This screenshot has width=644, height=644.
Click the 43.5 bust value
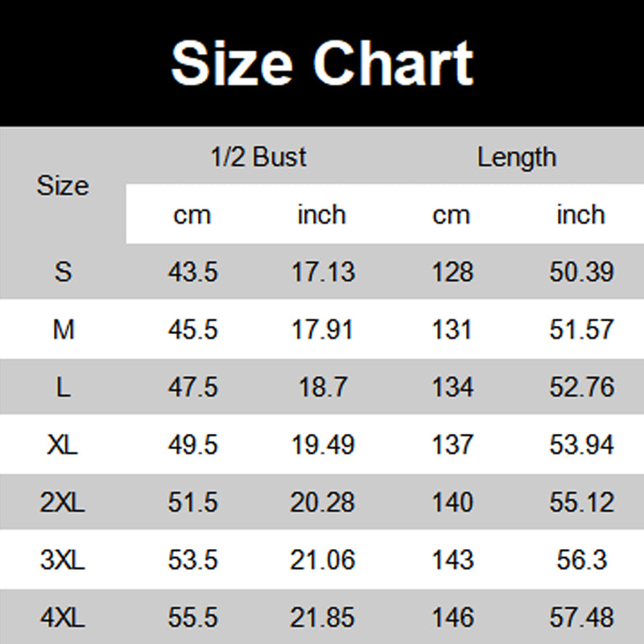tap(192, 272)
